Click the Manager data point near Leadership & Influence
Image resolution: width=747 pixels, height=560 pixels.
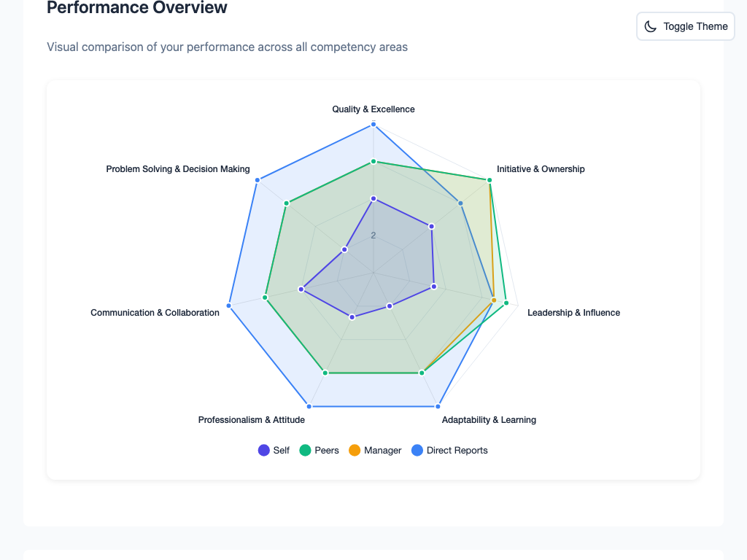pyautogui.click(x=493, y=298)
